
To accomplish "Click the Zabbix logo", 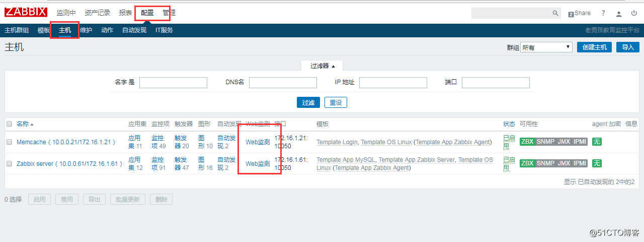I will (x=26, y=13).
